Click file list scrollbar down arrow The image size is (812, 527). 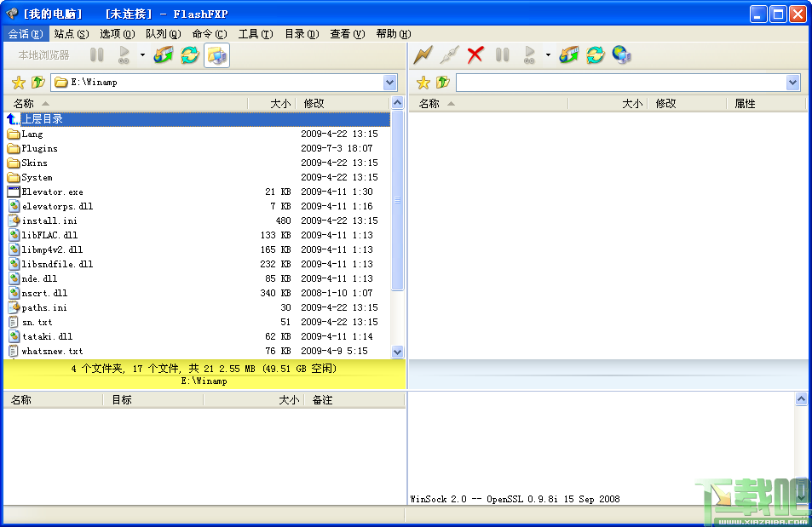coord(397,352)
